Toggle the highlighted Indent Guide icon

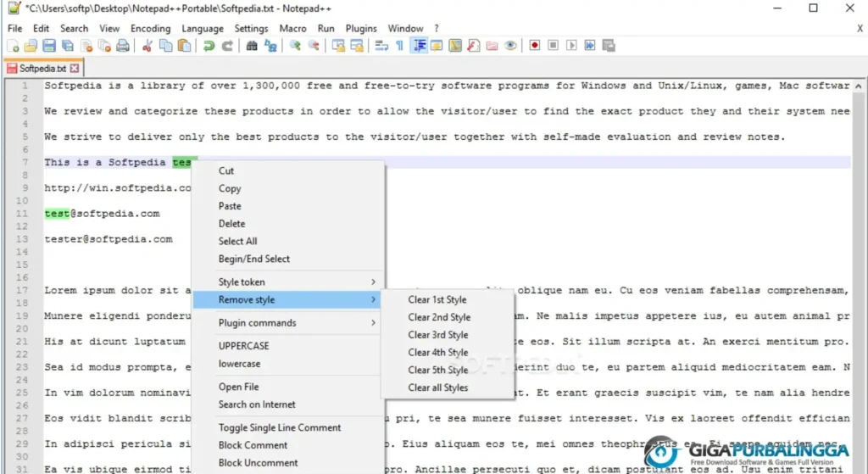(x=419, y=46)
